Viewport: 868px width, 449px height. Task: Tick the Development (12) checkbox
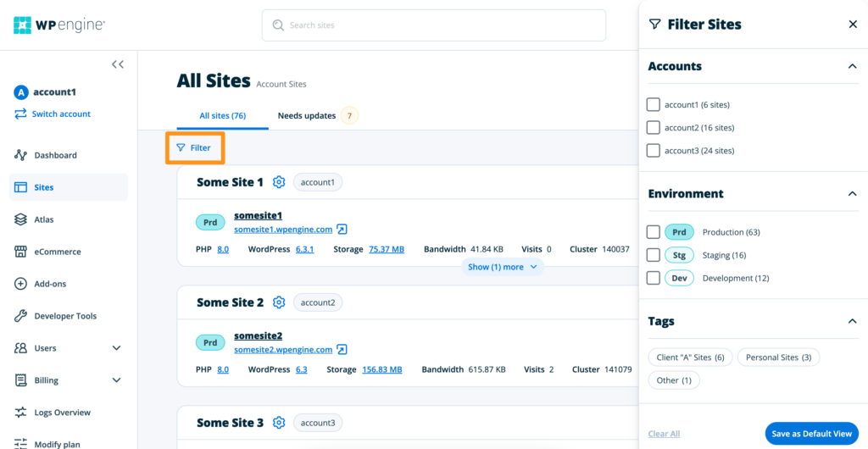tap(653, 278)
